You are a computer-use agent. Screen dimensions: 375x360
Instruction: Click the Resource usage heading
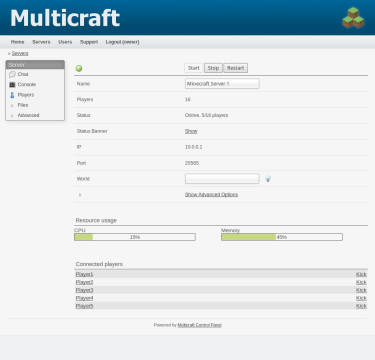pyautogui.click(x=96, y=220)
